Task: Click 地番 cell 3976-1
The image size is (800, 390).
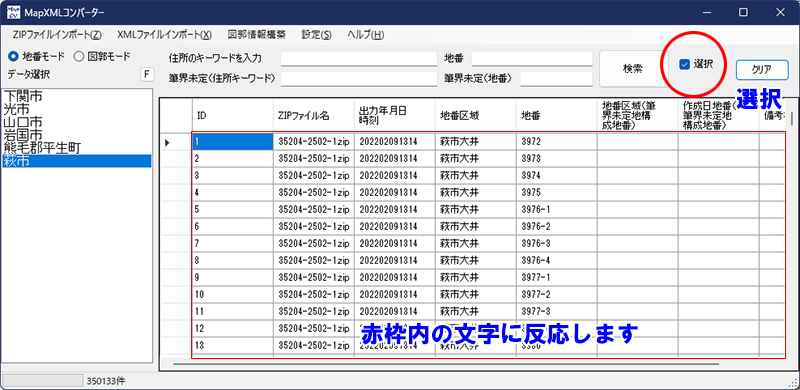Action: tap(557, 210)
